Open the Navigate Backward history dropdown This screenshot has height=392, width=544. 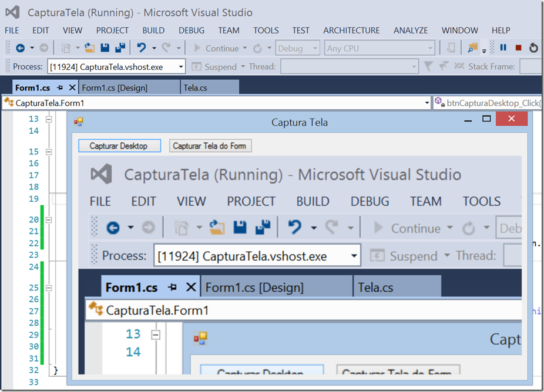click(32, 48)
